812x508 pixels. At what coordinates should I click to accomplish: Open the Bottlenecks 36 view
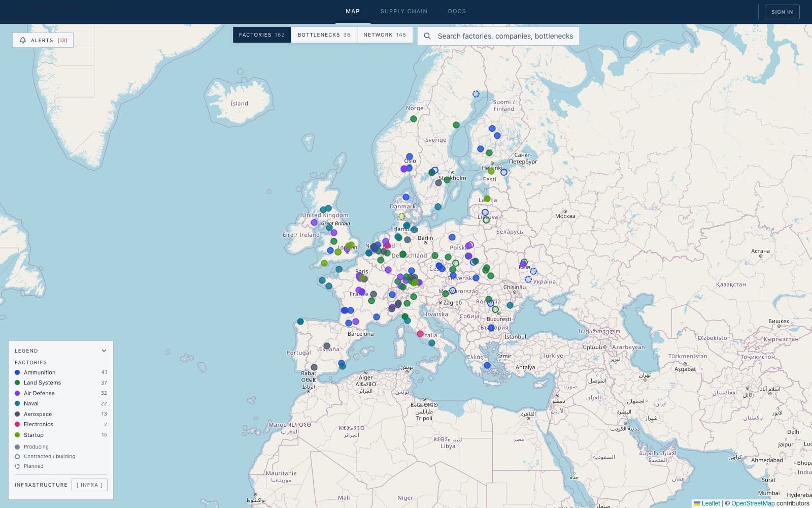pos(324,35)
